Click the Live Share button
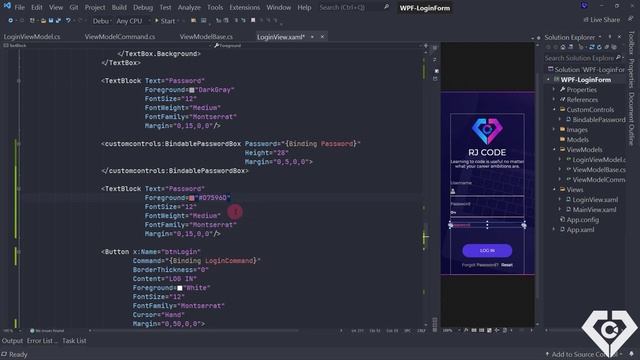The height and width of the screenshot is (360, 640). [602, 20]
